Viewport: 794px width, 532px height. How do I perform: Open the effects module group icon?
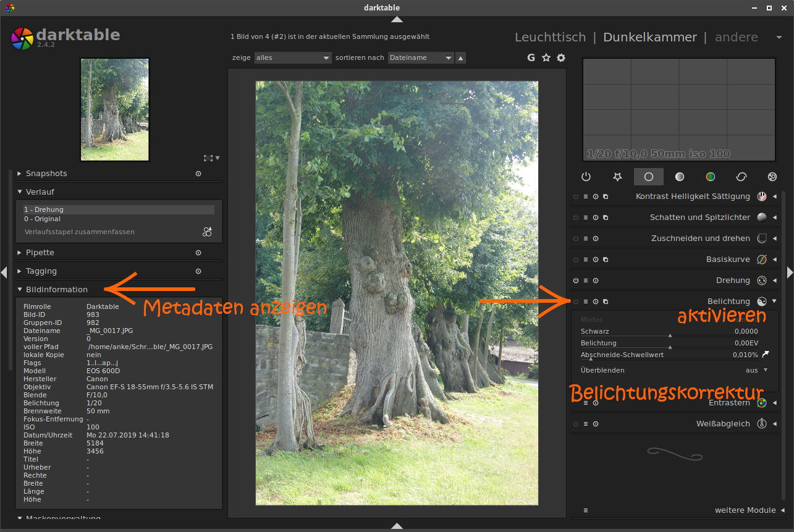click(772, 177)
